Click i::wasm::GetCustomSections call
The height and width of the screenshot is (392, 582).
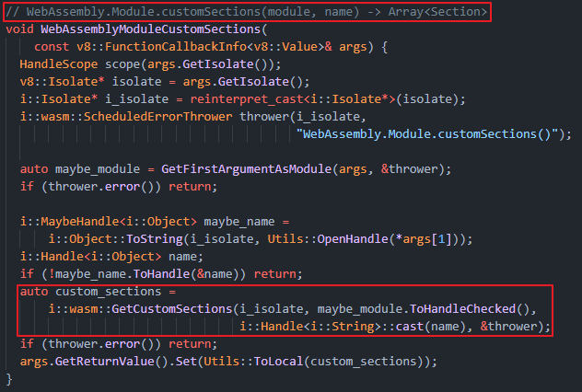coord(140,309)
